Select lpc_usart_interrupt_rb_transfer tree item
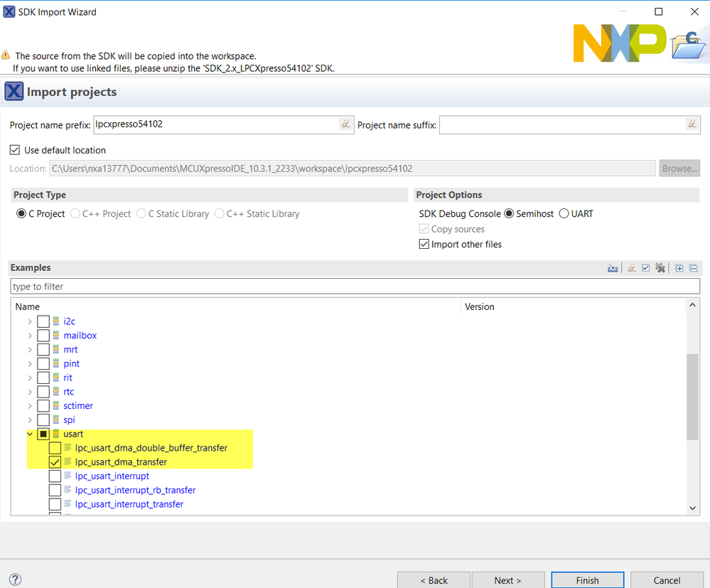 coord(135,490)
